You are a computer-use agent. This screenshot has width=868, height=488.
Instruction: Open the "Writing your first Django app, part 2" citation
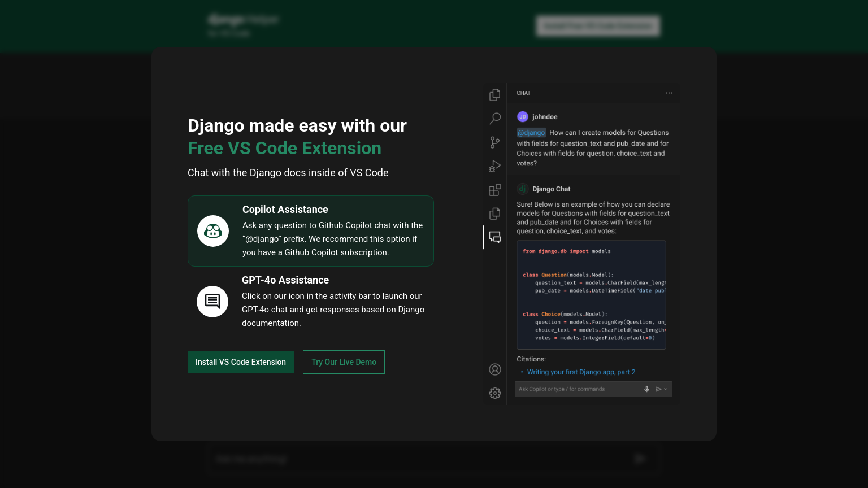(x=581, y=372)
